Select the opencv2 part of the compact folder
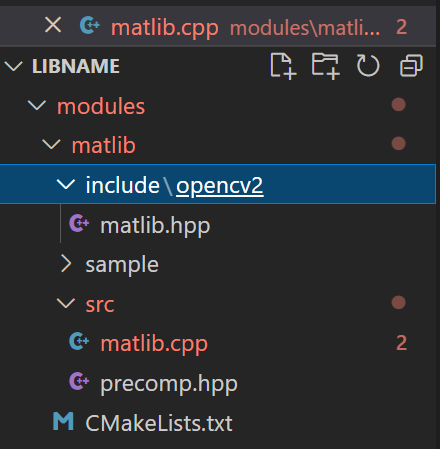This screenshot has width=440, height=449. pyautogui.click(x=220, y=186)
